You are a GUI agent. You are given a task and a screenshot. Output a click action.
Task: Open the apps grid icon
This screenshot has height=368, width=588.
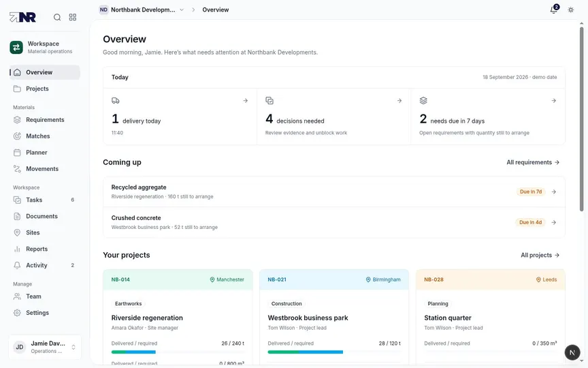pos(73,17)
